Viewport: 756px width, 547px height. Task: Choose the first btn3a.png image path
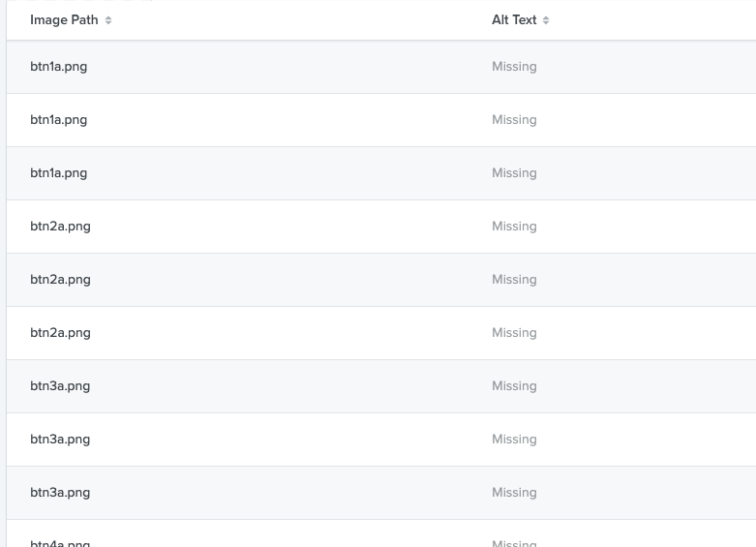(x=60, y=386)
